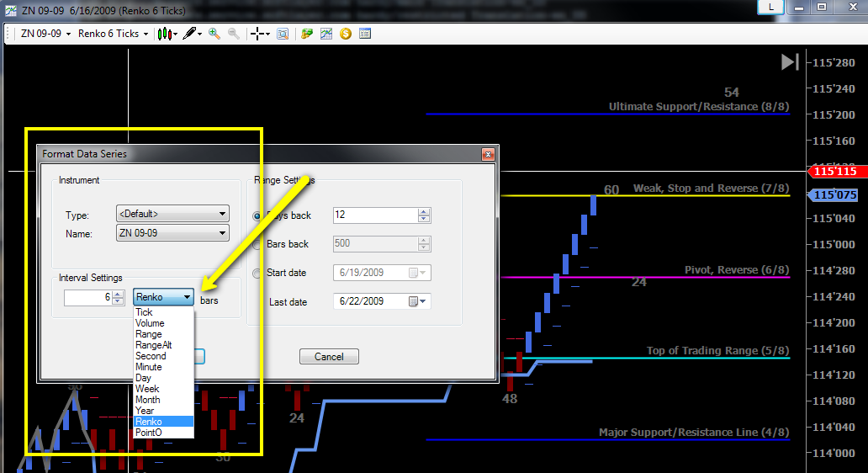Open the ZN 09-09 instrument selector in toolbar

46,34
